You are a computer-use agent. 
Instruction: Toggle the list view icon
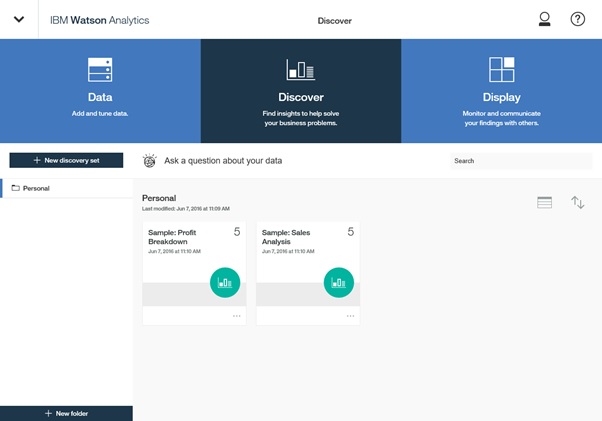545,203
